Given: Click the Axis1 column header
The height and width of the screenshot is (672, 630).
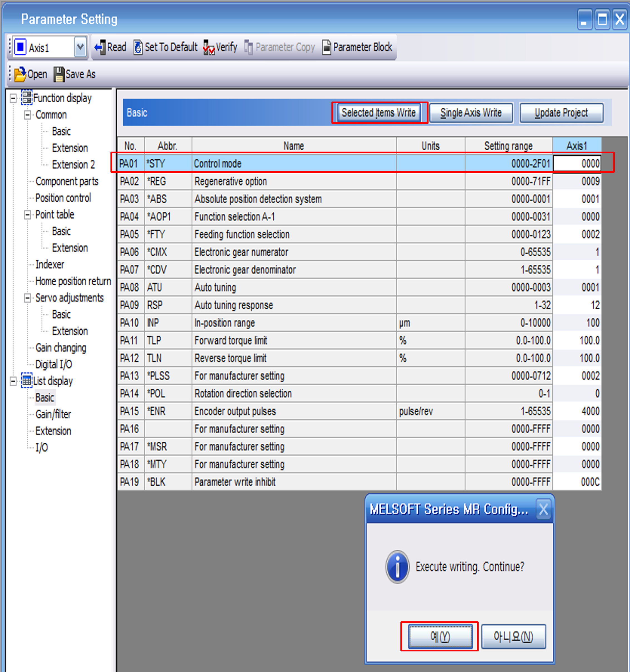Looking at the screenshot, I should pos(577,146).
